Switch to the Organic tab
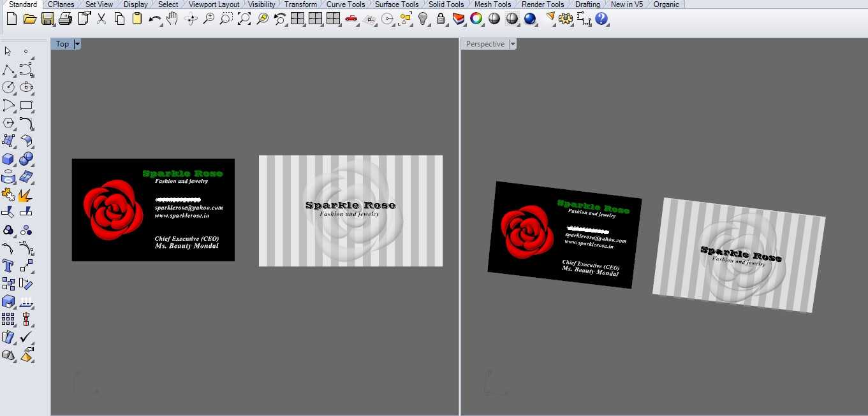 666,4
